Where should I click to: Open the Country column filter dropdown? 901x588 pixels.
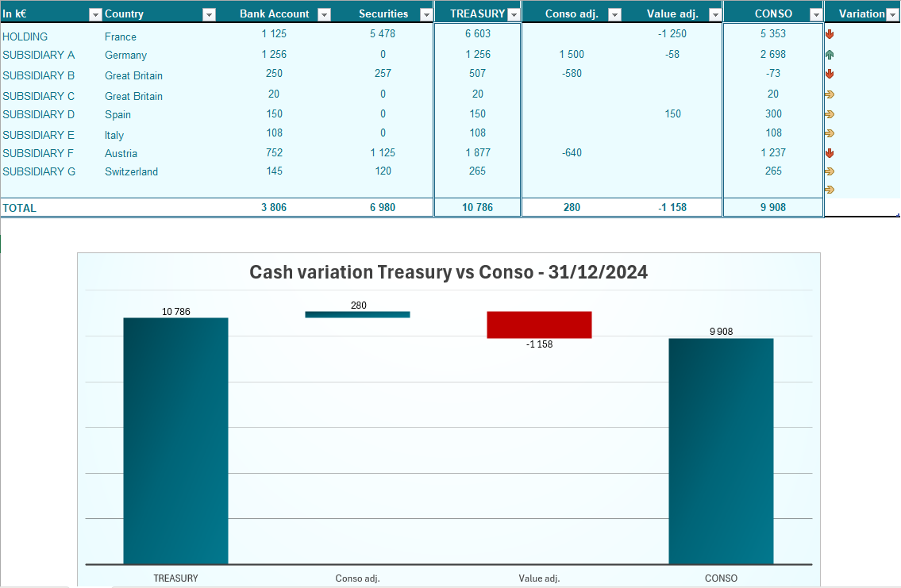pyautogui.click(x=209, y=14)
